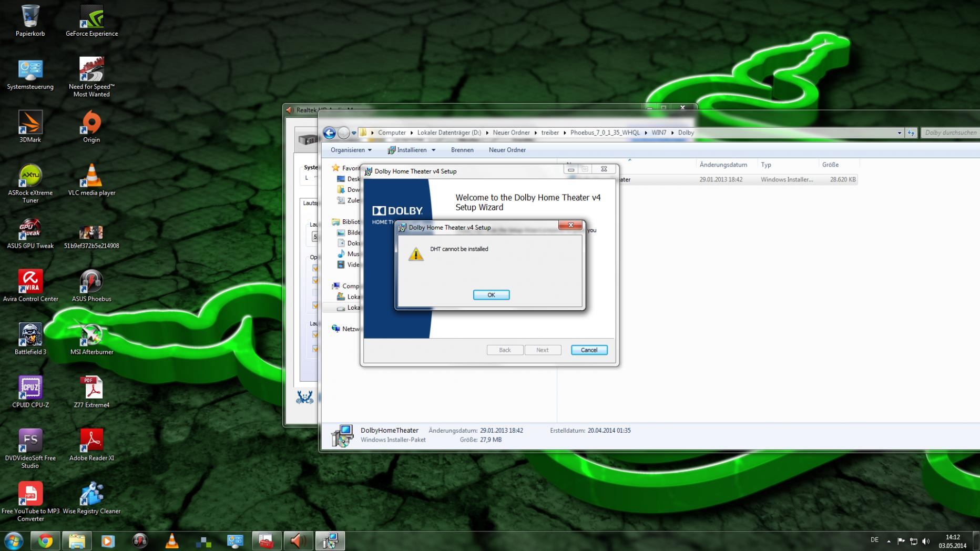The height and width of the screenshot is (551, 980).
Task: Open Windows Explorer from the taskbar
Action: click(77, 541)
